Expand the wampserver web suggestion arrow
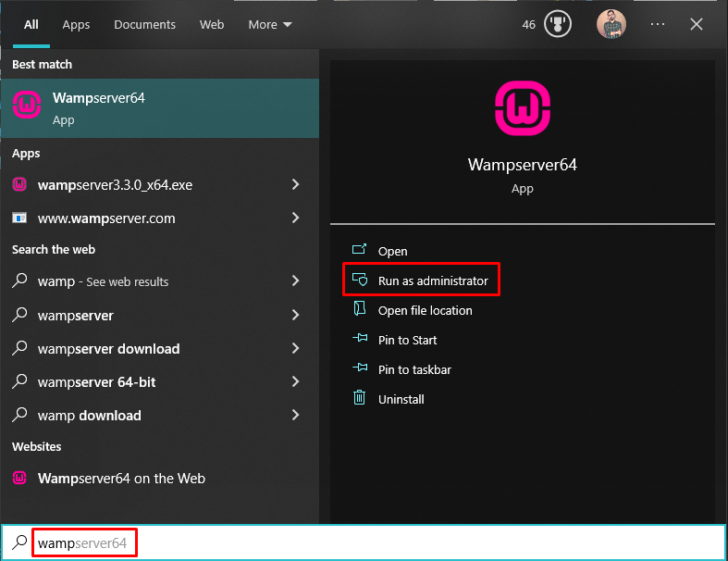Image resolution: width=728 pixels, height=561 pixels. (296, 315)
